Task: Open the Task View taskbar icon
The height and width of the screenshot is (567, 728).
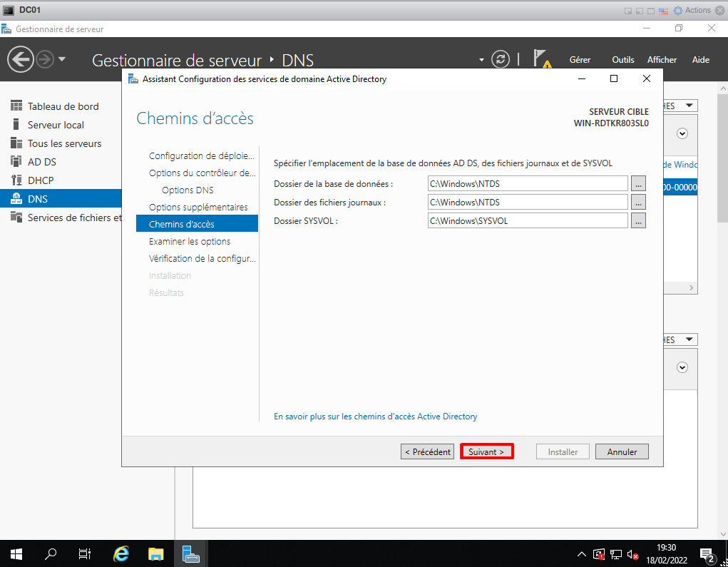Action: (85, 553)
